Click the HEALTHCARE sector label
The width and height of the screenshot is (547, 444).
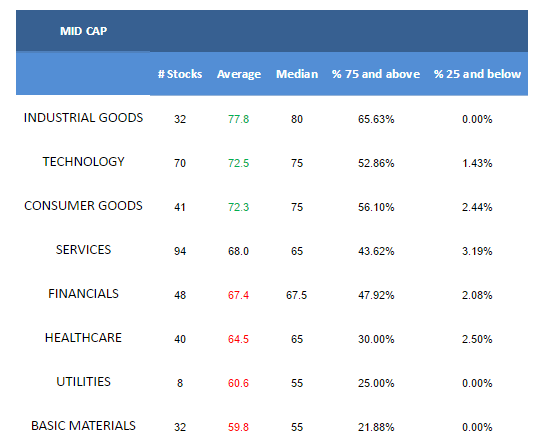(x=83, y=338)
